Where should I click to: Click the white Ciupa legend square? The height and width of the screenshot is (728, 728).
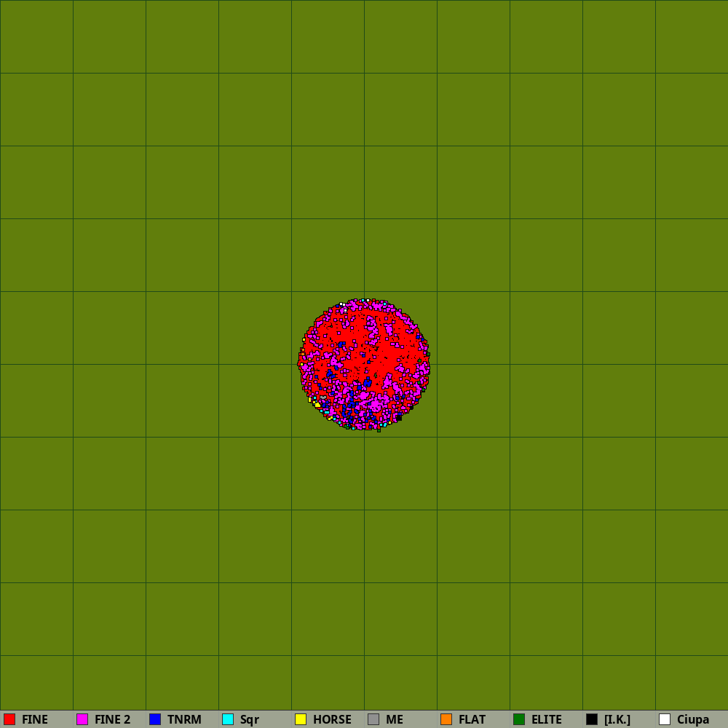pos(665,719)
